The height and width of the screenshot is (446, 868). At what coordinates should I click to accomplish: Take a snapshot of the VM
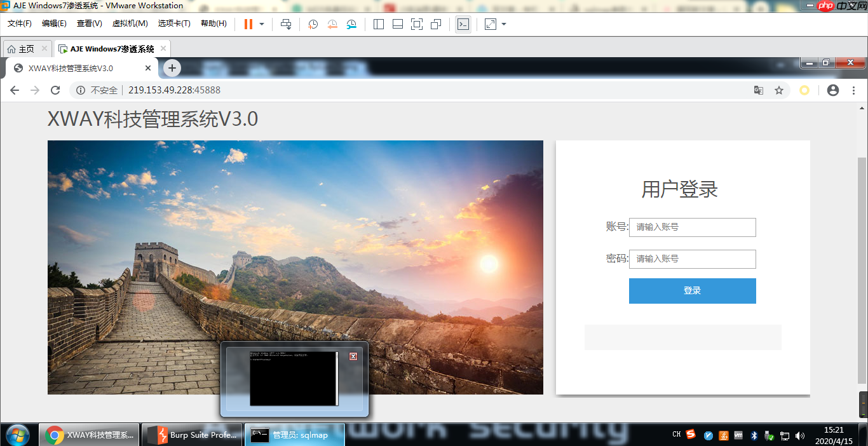pyautogui.click(x=311, y=24)
